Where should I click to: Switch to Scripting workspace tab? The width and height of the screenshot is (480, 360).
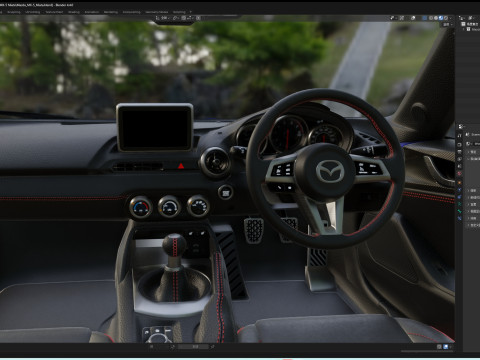coord(179,12)
